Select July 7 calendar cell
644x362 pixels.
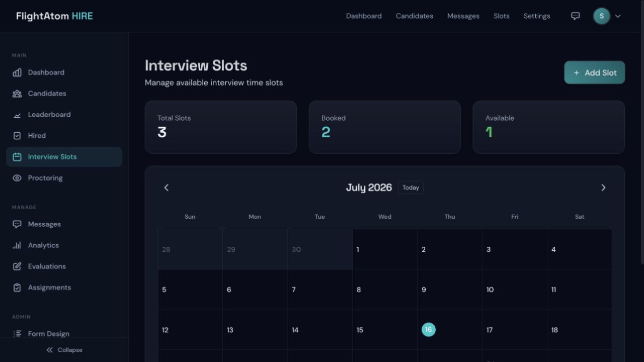pyautogui.click(x=320, y=290)
